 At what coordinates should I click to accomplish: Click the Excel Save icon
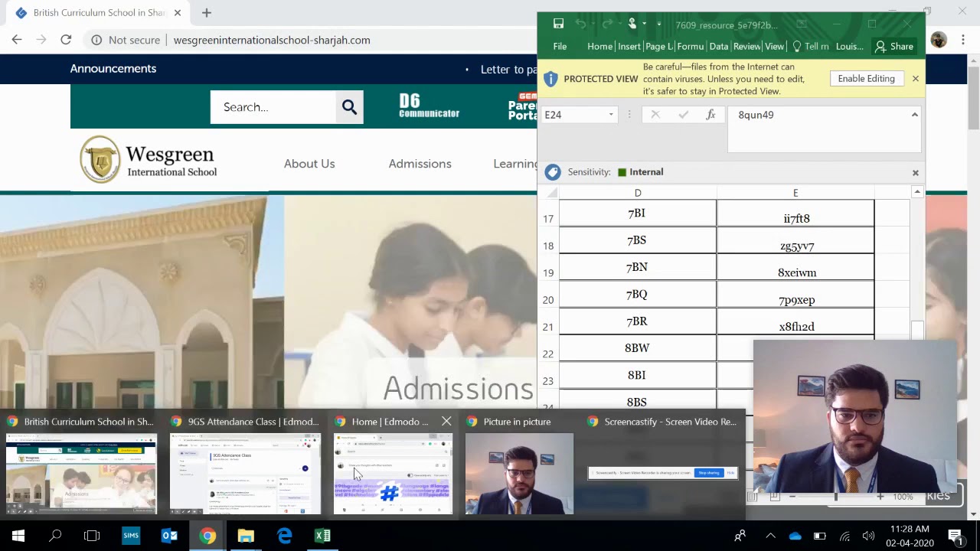(558, 24)
